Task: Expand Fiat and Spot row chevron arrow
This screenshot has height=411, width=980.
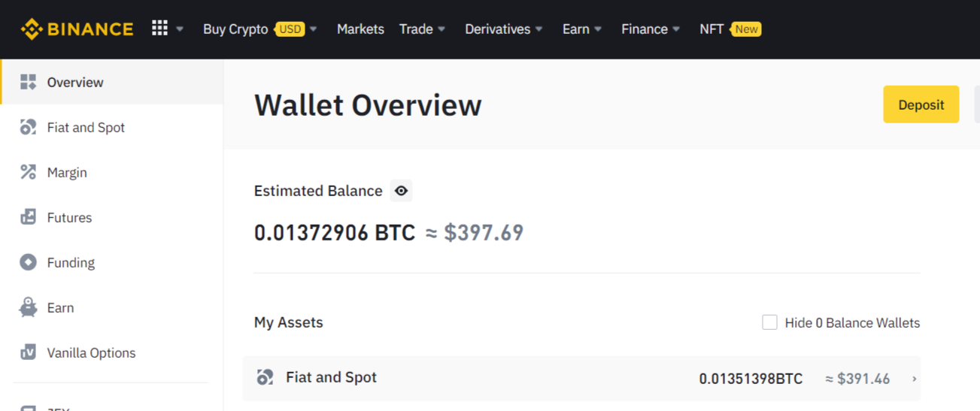Action: [914, 379]
